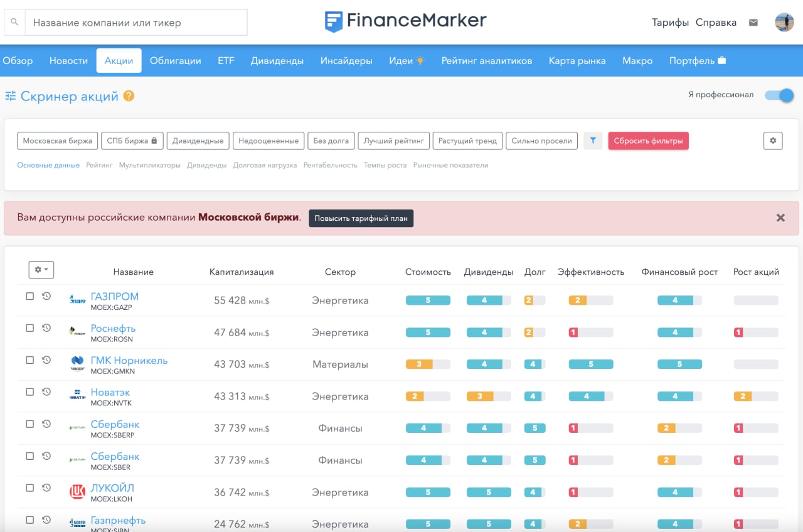The height and width of the screenshot is (532, 803).
Task: Open the Новости tab
Action: point(68,61)
